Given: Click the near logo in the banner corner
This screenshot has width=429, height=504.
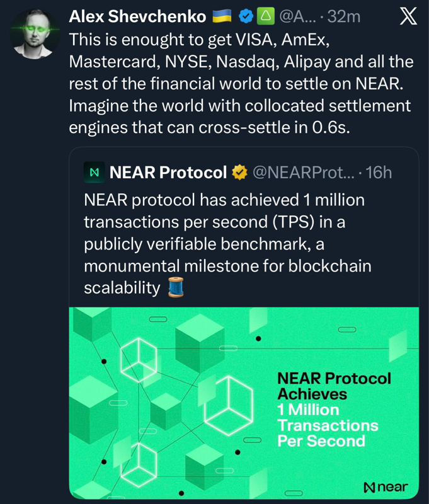Looking at the screenshot, I should tap(386, 487).
